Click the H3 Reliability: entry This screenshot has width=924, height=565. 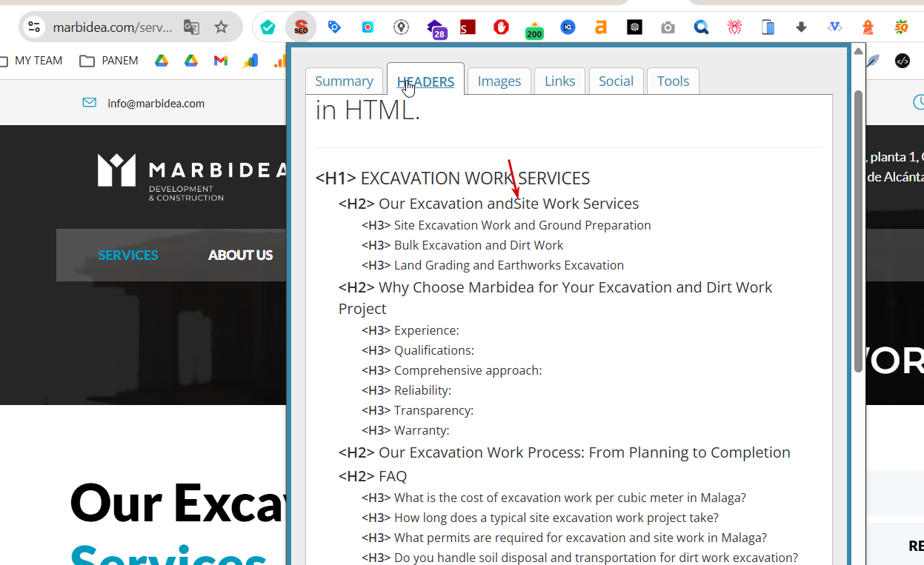(406, 390)
